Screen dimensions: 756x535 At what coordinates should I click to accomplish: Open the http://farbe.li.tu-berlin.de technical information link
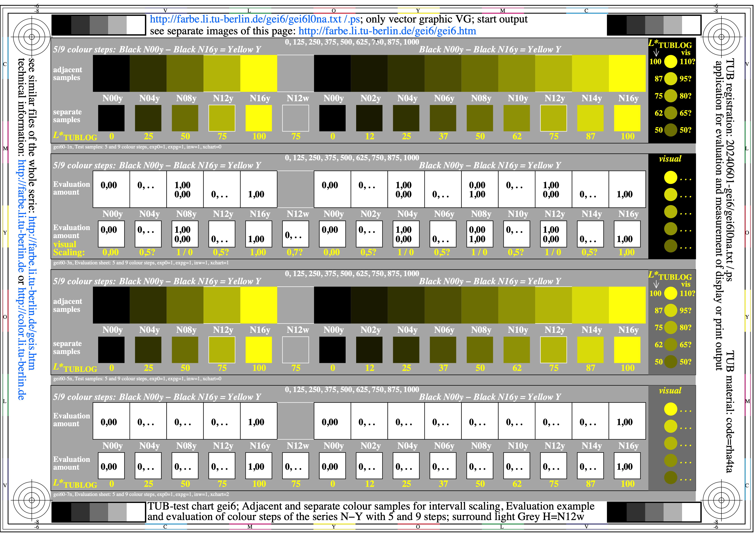click(x=21, y=216)
